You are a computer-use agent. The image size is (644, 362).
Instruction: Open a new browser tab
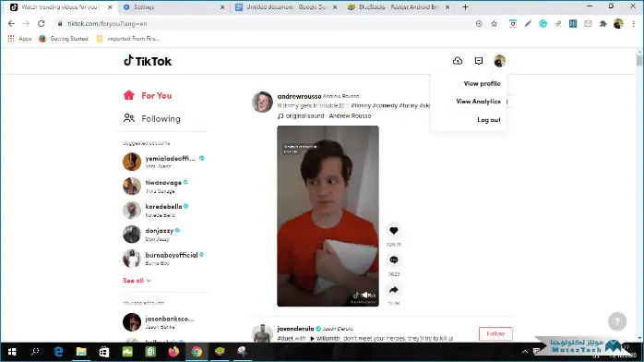465,7
